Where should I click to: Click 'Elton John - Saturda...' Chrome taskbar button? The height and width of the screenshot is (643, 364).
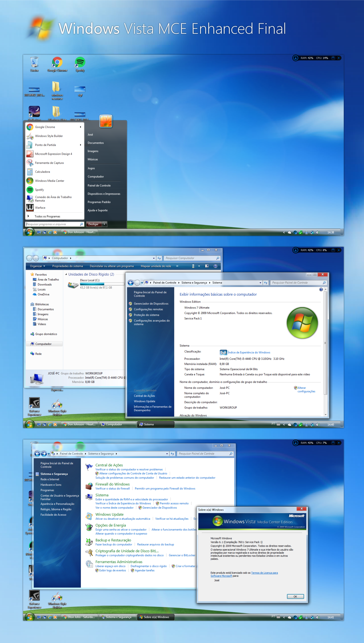pos(79,617)
